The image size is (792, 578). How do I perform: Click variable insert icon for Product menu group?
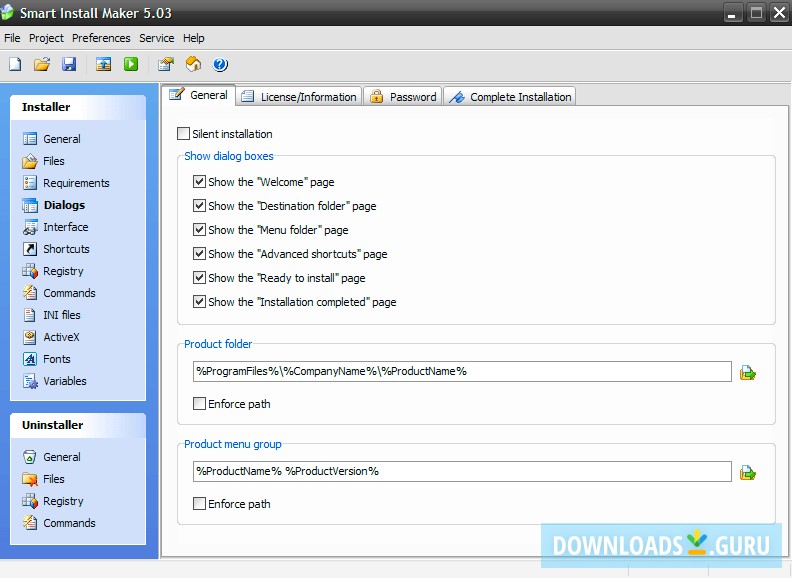tap(748, 473)
